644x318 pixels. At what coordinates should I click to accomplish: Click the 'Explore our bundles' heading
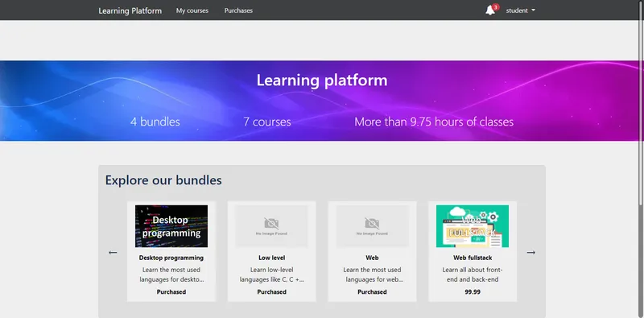coord(163,180)
